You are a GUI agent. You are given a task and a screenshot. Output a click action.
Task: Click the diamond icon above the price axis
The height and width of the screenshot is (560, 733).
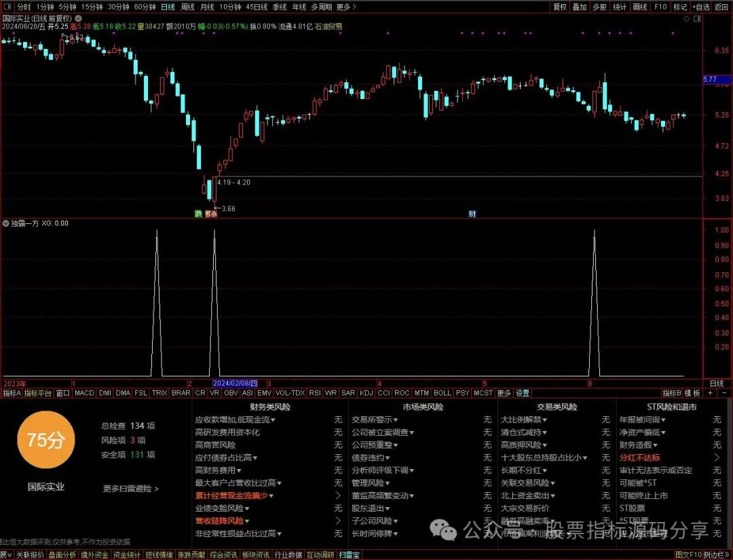(687, 19)
